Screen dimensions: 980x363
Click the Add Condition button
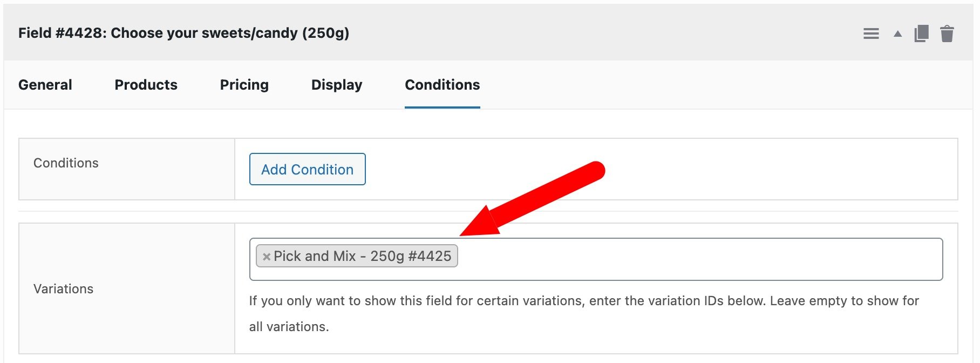tap(307, 169)
